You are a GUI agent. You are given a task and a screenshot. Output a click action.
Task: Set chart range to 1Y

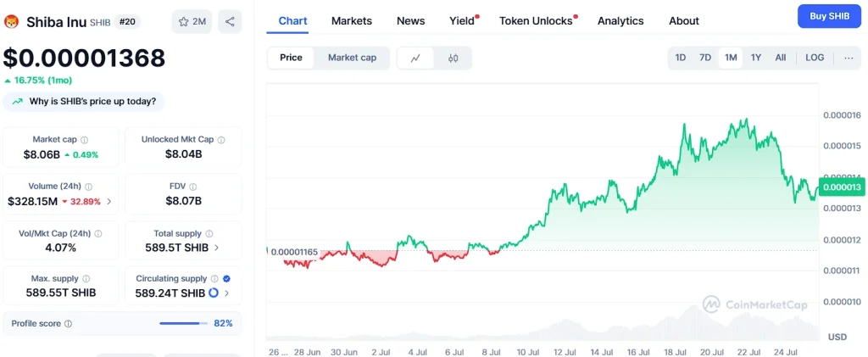click(755, 58)
